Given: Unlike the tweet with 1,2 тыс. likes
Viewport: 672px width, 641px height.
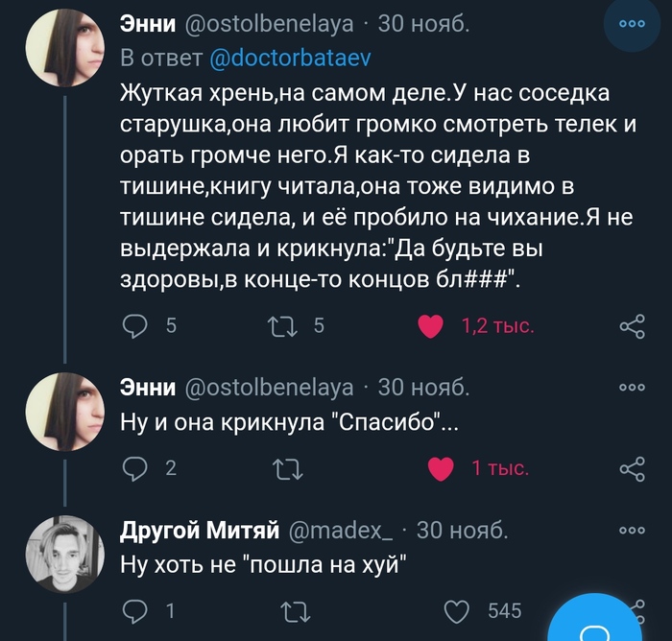Looking at the screenshot, I should (431, 326).
